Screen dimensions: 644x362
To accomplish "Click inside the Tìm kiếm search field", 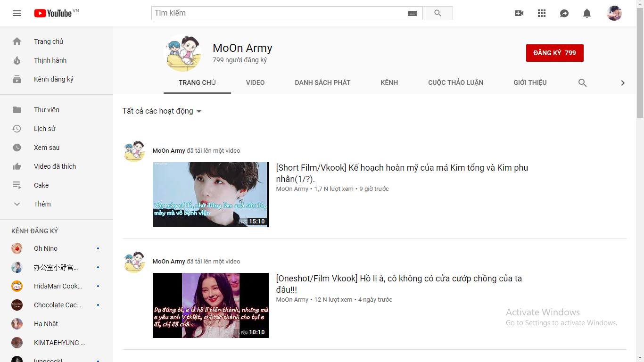I will point(278,13).
